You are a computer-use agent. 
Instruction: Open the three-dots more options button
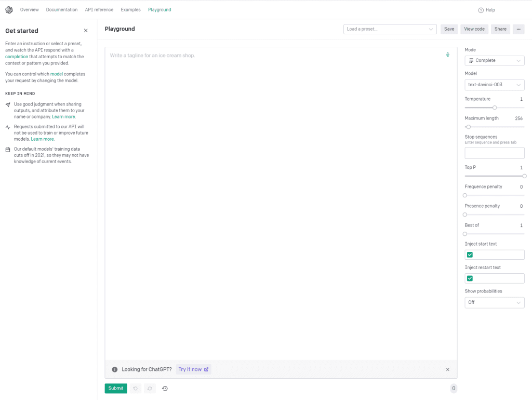point(518,29)
